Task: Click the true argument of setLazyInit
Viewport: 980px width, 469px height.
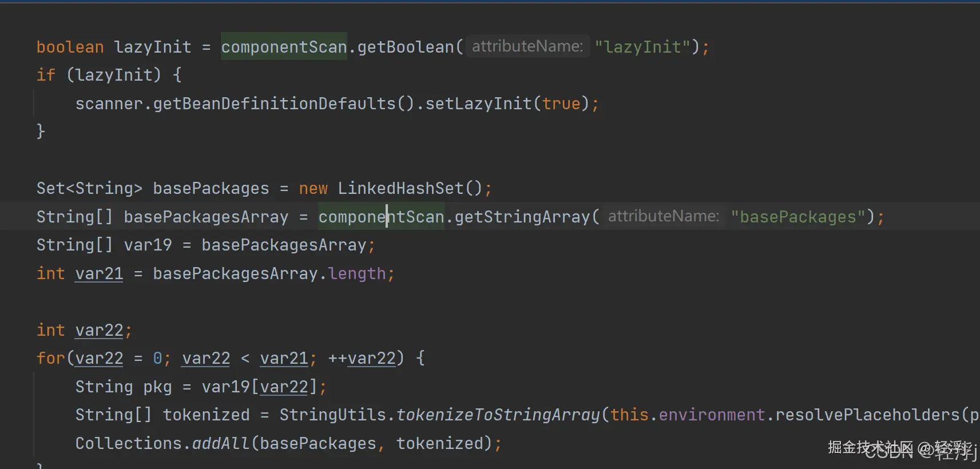Action: pyautogui.click(x=561, y=104)
